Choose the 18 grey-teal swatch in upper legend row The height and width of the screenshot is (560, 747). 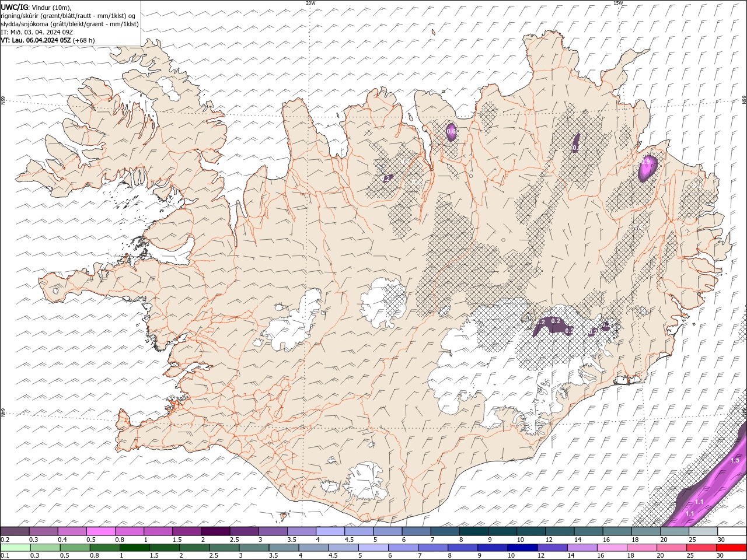tap(645, 531)
